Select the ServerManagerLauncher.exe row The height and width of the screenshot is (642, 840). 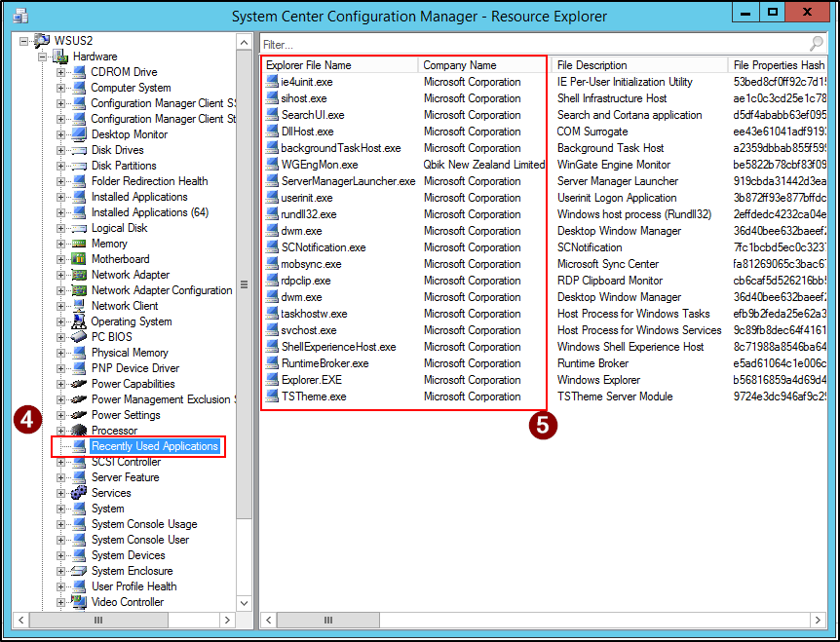[x=544, y=181]
